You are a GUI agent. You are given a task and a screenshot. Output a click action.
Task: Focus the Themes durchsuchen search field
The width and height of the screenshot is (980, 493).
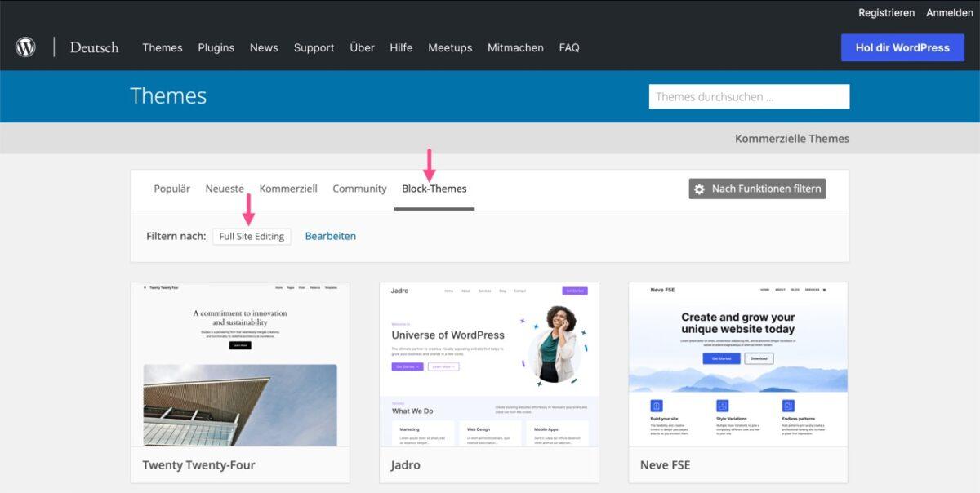749,96
